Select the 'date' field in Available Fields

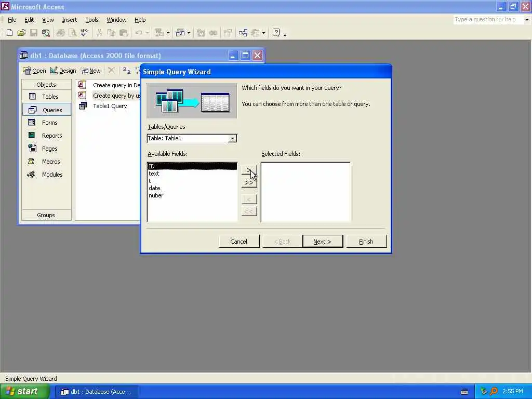(192, 188)
